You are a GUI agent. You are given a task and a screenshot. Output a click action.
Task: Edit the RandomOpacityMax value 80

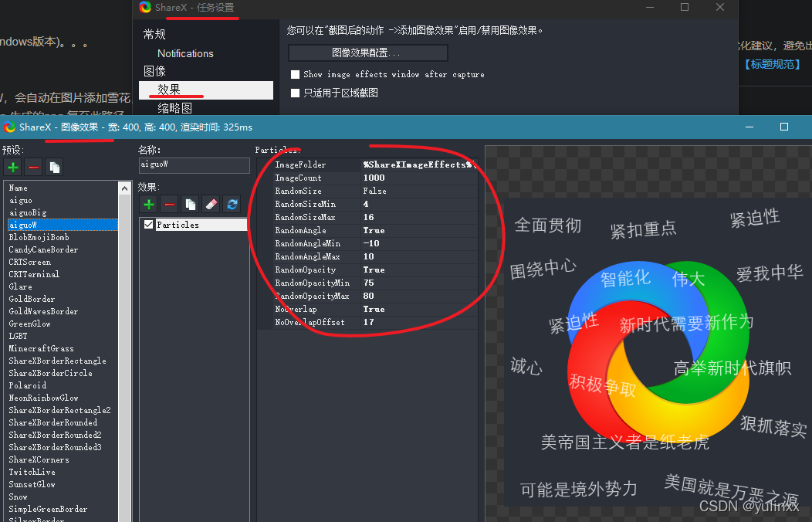tap(419, 296)
